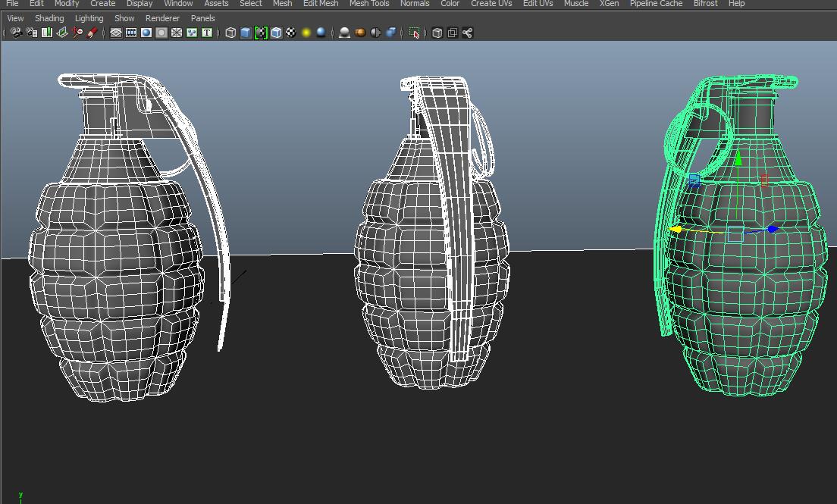Open the Mesh Tools menu

pyautogui.click(x=368, y=4)
